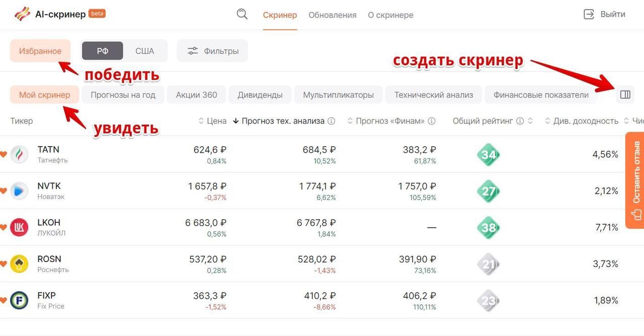Open the column settings icon
The height and width of the screenshot is (336, 644).
625,94
